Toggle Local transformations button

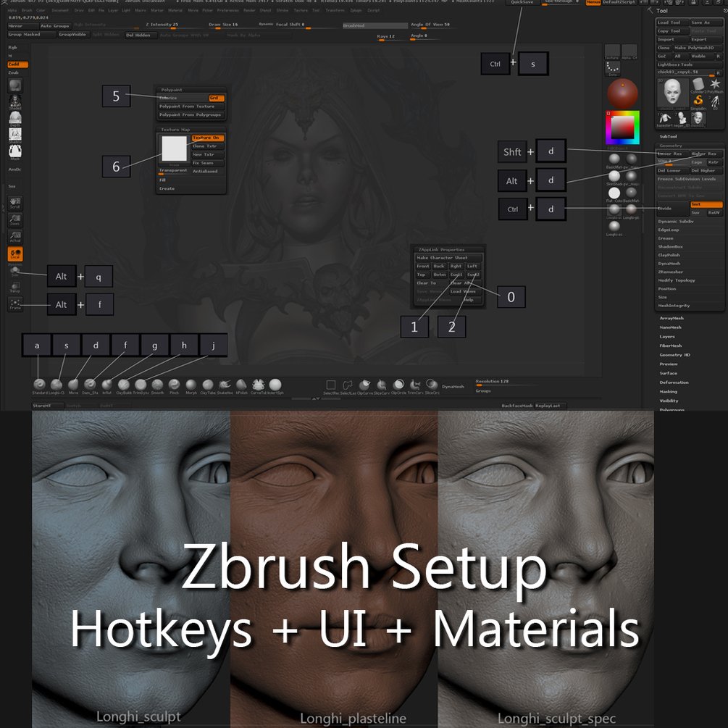(15, 254)
